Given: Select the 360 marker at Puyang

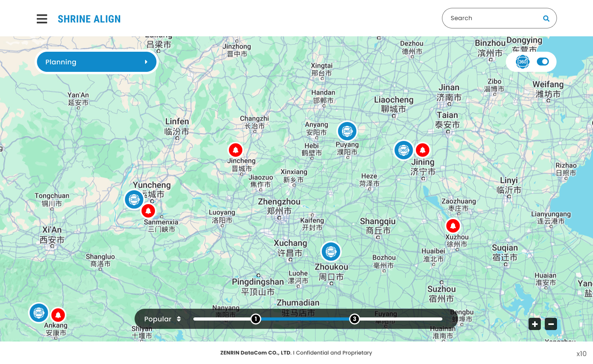Looking at the screenshot, I should [x=347, y=131].
